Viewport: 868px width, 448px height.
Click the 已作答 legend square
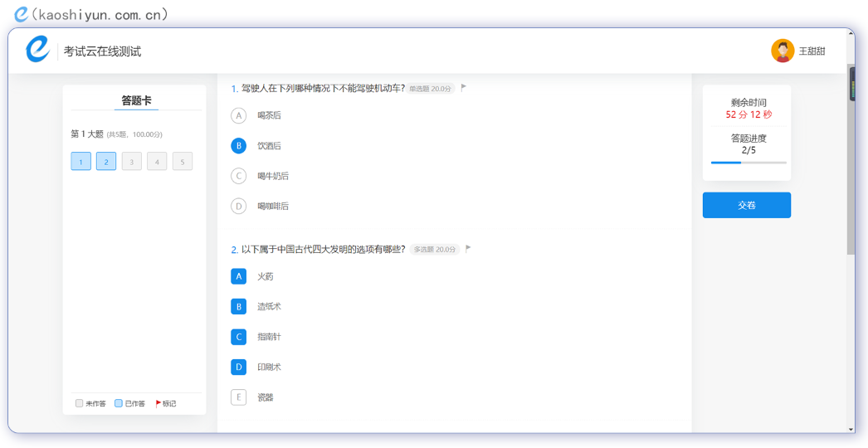coord(119,403)
